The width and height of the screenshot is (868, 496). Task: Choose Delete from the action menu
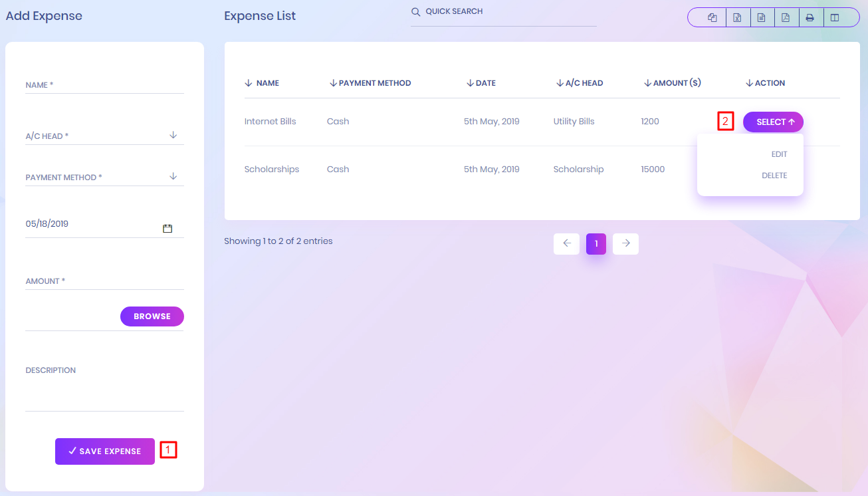(774, 176)
